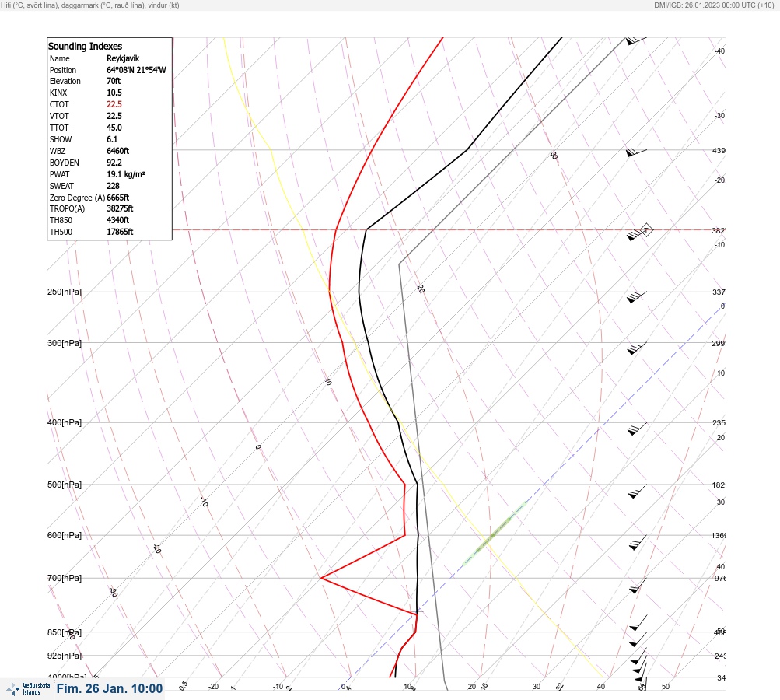The width and height of the screenshot is (780, 700).
Task: Click the '500[hPa]' pressure label
Action: tap(65, 485)
